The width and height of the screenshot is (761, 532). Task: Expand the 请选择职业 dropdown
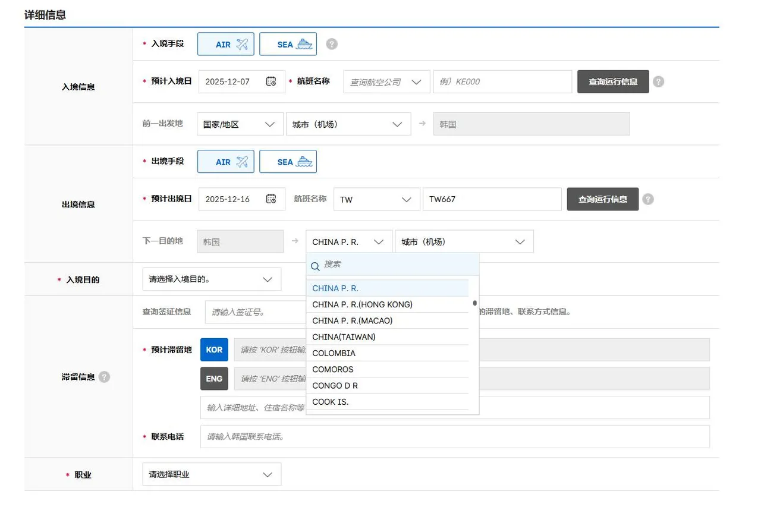211,474
